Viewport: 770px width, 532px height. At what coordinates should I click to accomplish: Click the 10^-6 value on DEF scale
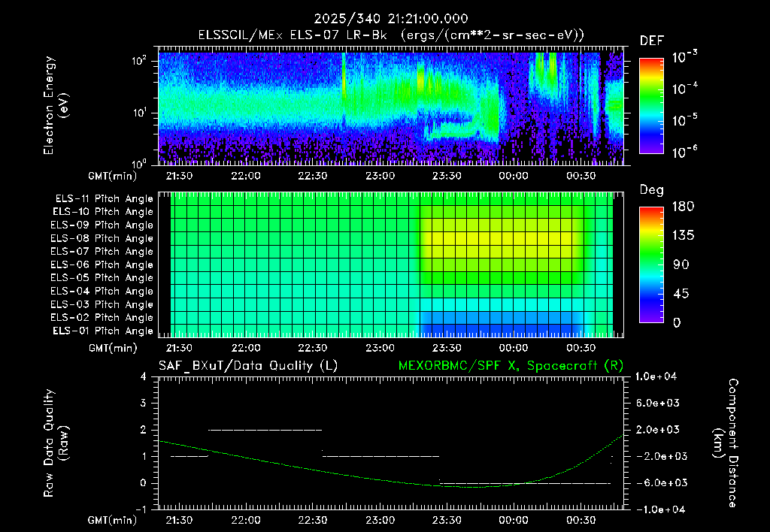(x=684, y=152)
